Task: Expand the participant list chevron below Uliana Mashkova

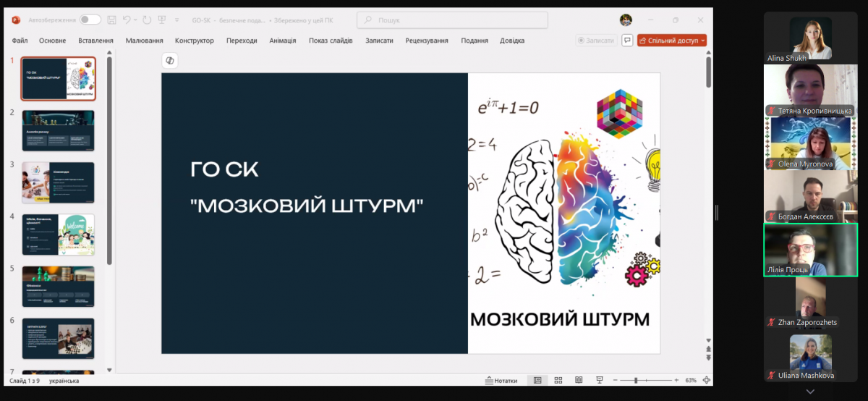Action: click(810, 392)
